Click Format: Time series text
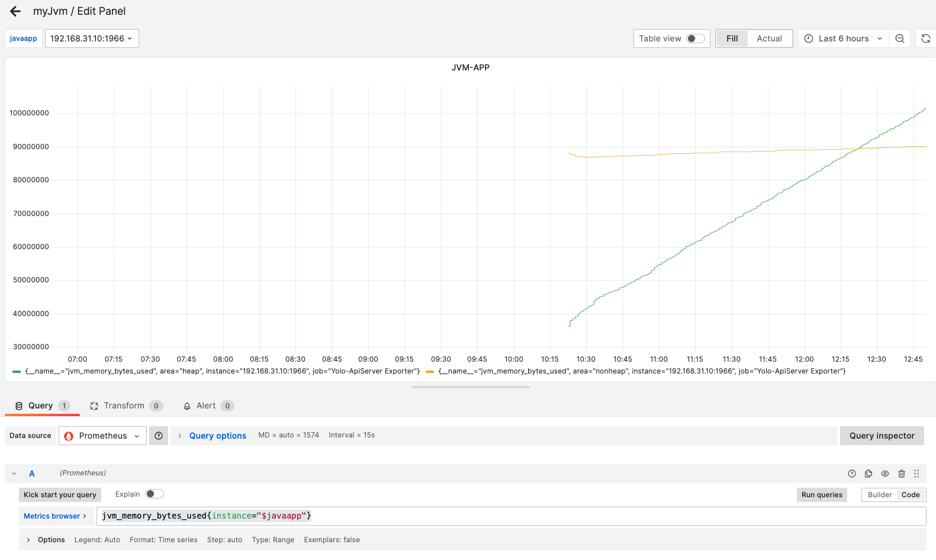The width and height of the screenshot is (936, 560). tap(163, 540)
